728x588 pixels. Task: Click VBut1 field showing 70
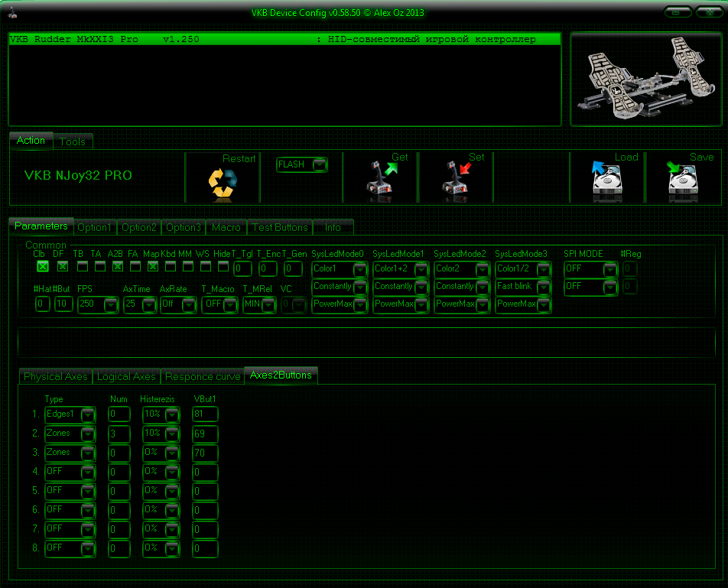tap(205, 453)
